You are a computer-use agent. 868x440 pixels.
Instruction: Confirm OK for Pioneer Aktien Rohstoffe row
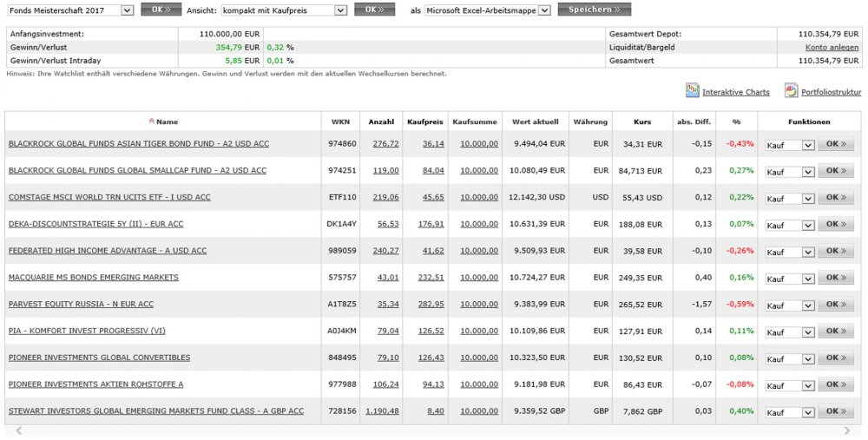coord(836,384)
